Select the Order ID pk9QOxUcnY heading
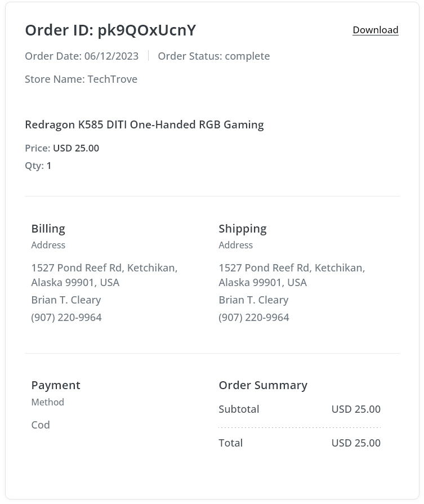Image resolution: width=424 pixels, height=504 pixels. point(110,30)
